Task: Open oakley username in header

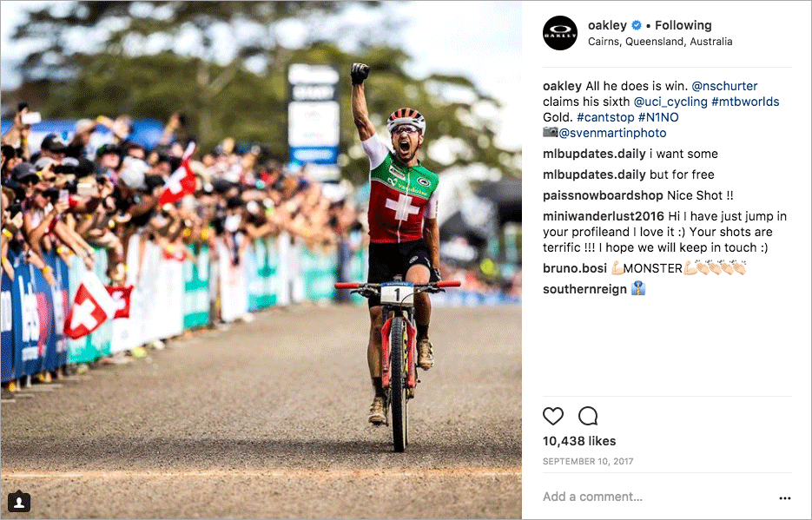Action: coord(607,25)
